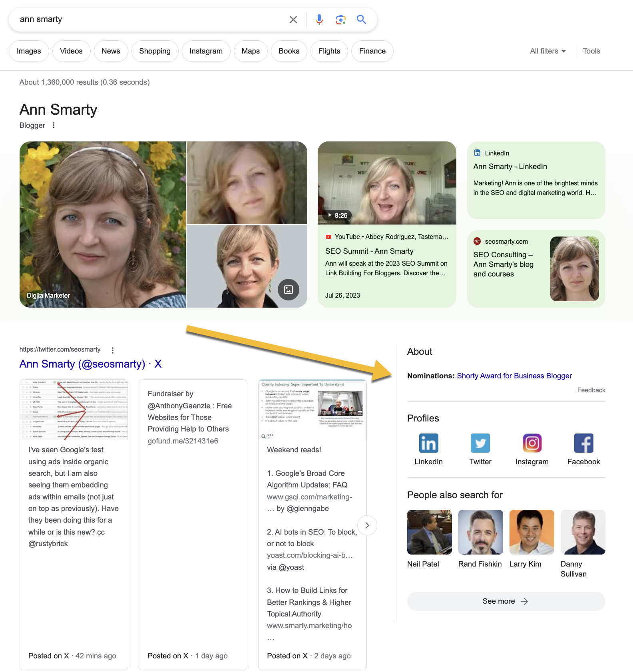This screenshot has width=633, height=672.
Task: Click the Feedback link
Action: [591, 390]
